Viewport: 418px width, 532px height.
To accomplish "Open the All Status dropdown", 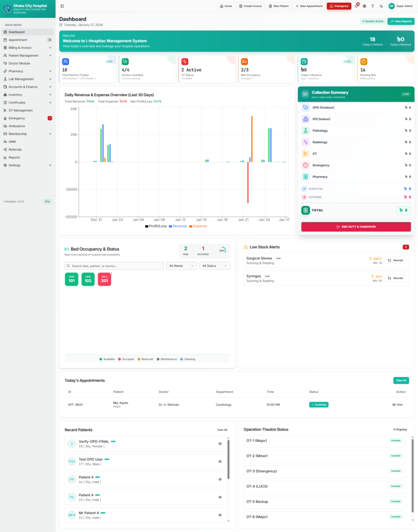I will tap(215, 265).
